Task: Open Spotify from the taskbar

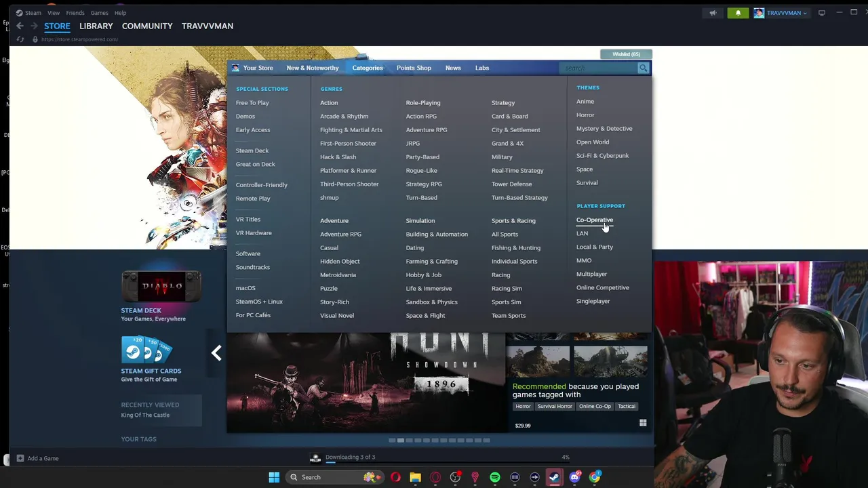Action: pyautogui.click(x=495, y=477)
